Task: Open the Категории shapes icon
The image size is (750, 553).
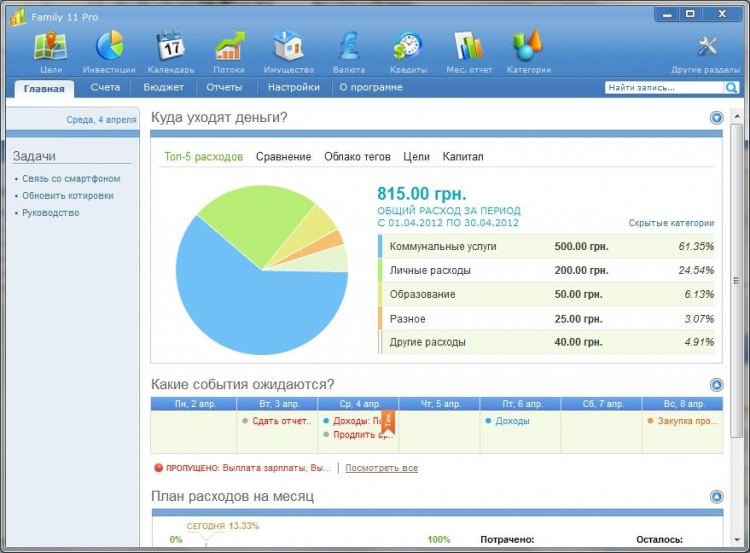Action: click(x=528, y=45)
